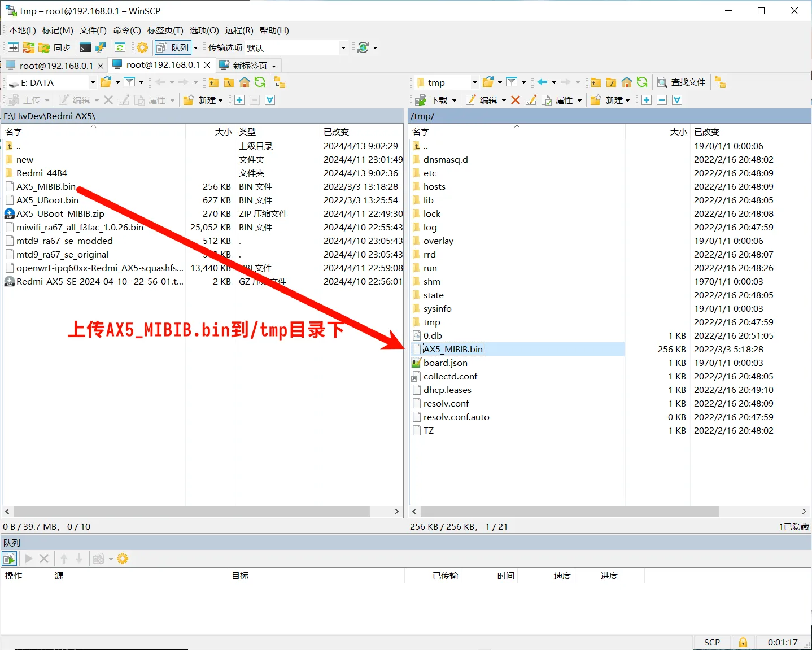Go to local home directory icon

click(x=245, y=82)
